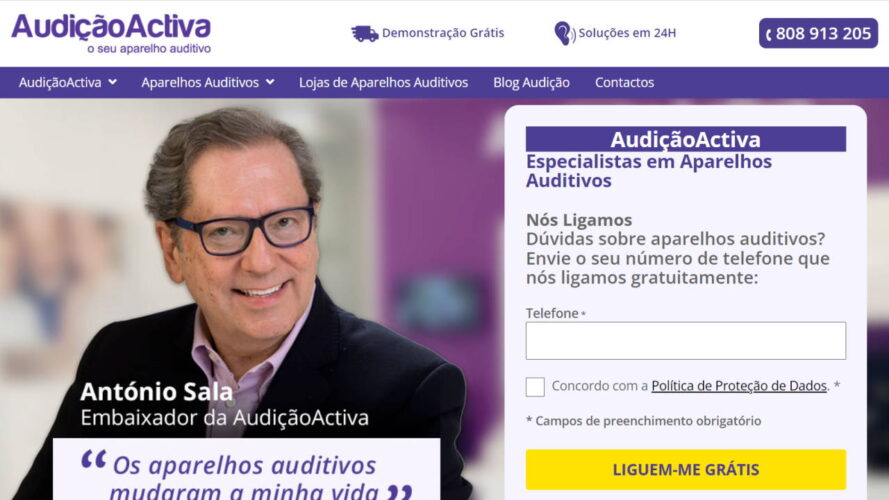Call 808 913 205 button
The image size is (889, 500).
click(818, 33)
